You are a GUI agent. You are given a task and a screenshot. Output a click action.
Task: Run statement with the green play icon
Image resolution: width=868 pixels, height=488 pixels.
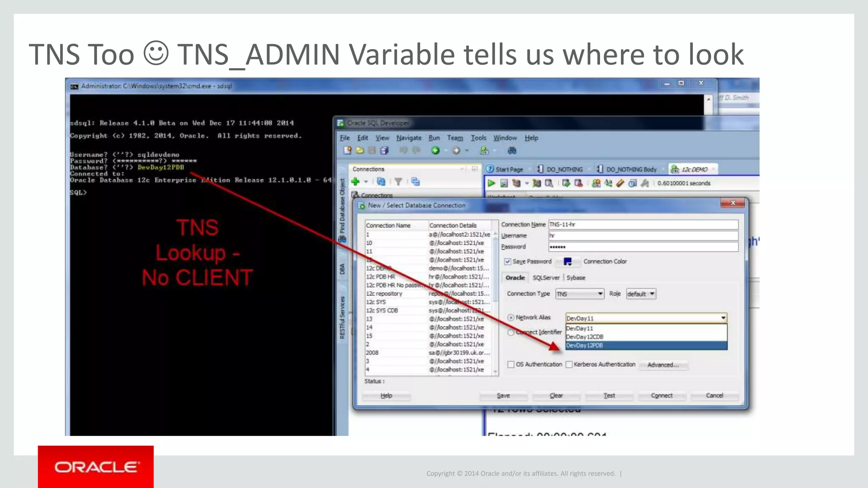click(x=491, y=183)
